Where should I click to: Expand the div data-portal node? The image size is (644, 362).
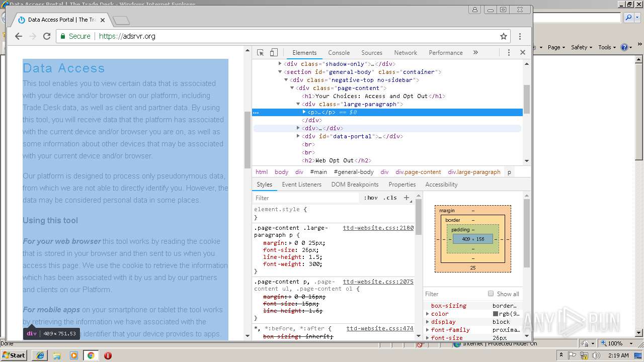pyautogui.click(x=298, y=136)
